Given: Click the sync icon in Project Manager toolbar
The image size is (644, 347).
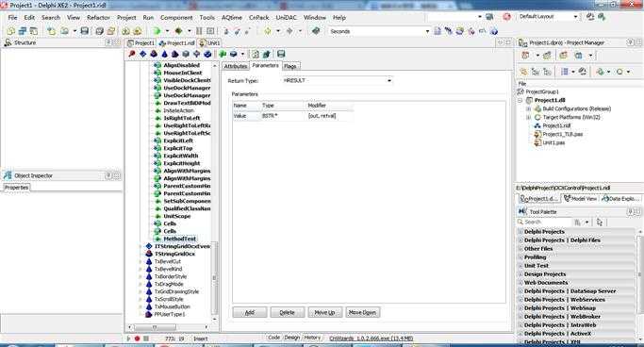Looking at the screenshot, I should point(582,72).
